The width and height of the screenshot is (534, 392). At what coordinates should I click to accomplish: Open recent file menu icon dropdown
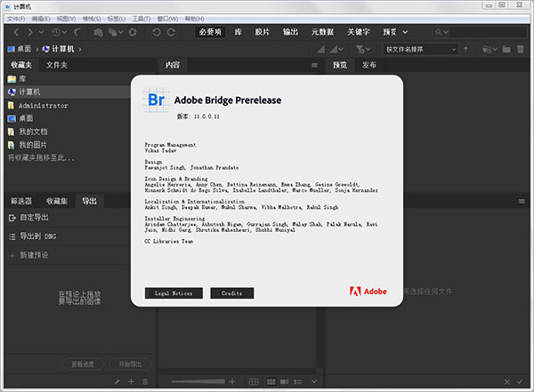(x=489, y=50)
